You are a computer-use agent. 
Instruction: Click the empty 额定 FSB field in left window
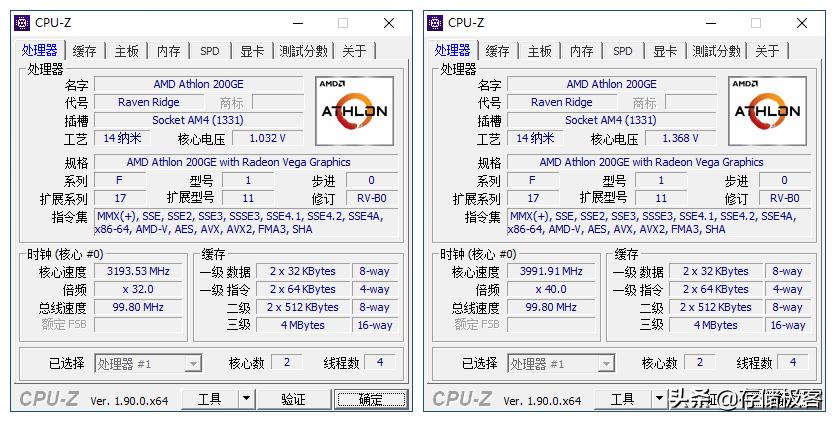pyautogui.click(x=138, y=325)
